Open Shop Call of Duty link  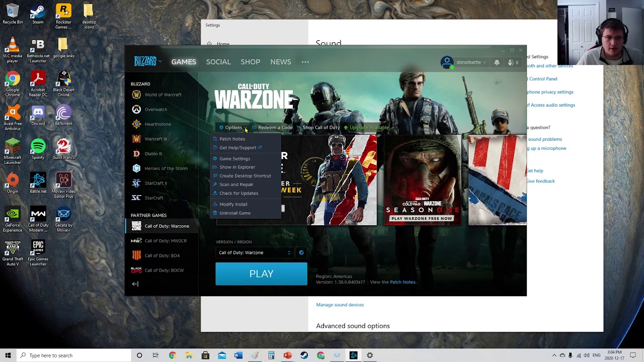[x=318, y=128]
